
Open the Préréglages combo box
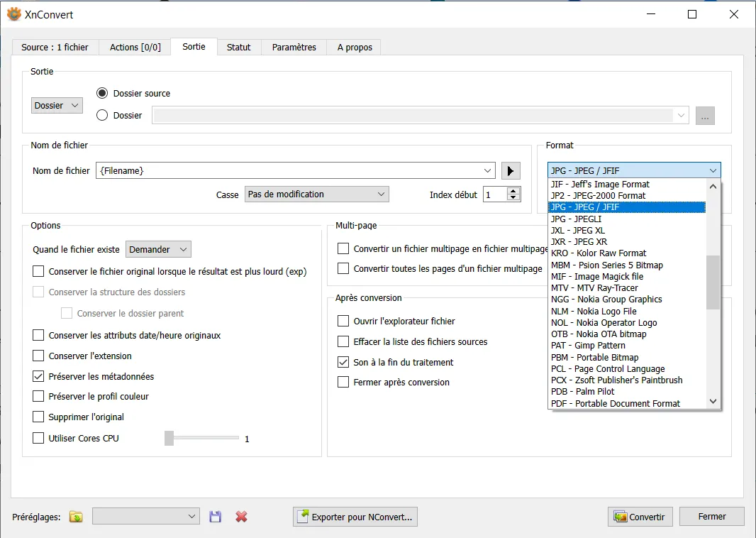(145, 517)
